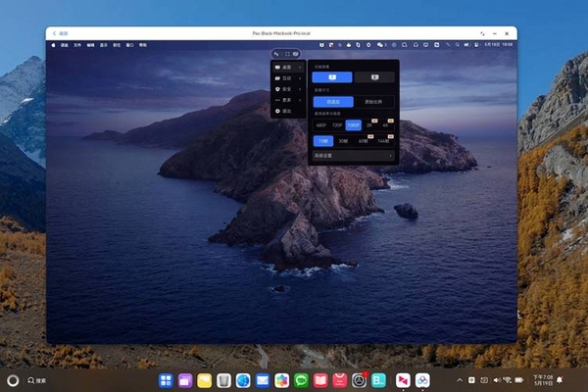
Task: Click the search button in taskbar
Action: click(x=37, y=380)
